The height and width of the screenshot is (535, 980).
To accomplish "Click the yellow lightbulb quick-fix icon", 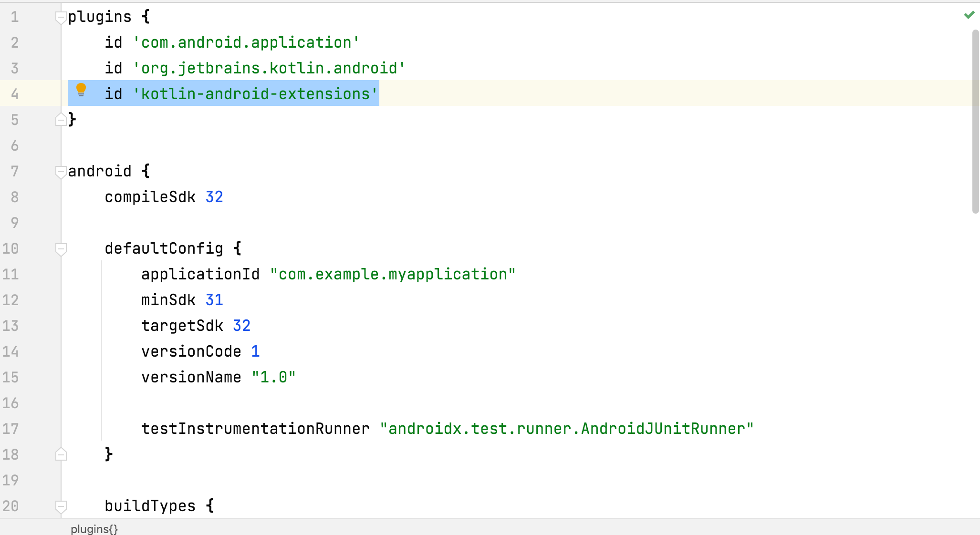I will 81,90.
